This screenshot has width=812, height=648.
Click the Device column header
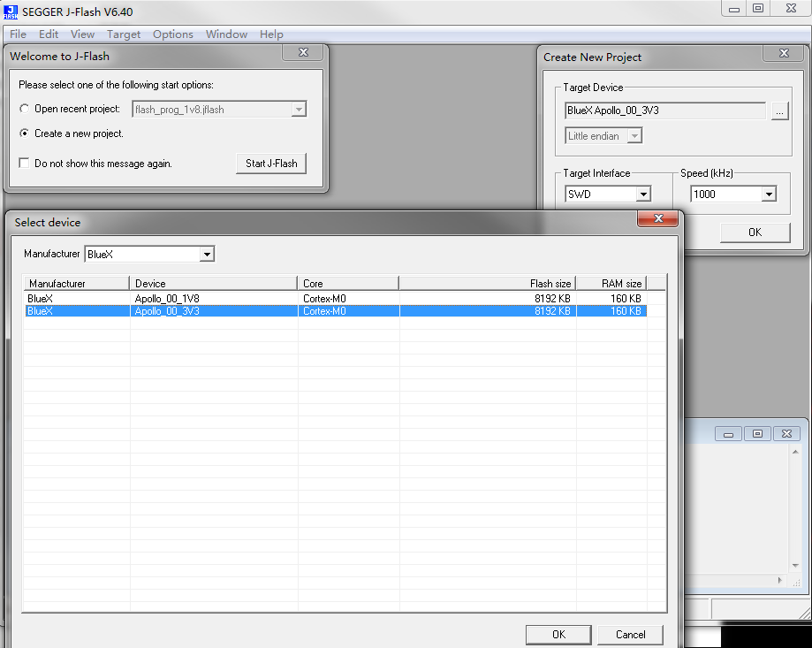click(x=213, y=284)
